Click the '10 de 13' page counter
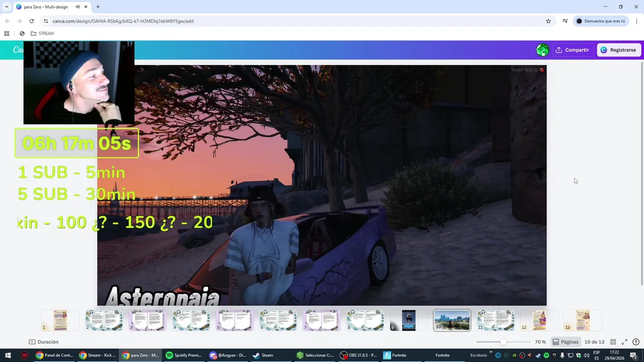 [x=594, y=342]
